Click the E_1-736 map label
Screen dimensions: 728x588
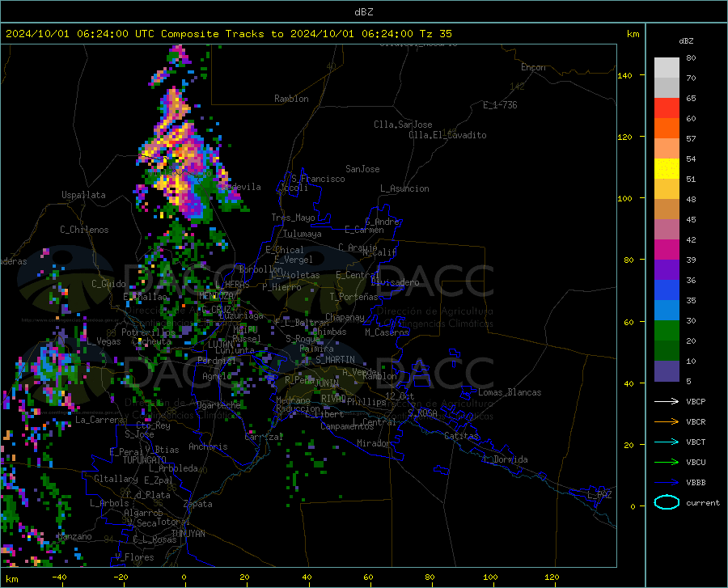[500, 105]
